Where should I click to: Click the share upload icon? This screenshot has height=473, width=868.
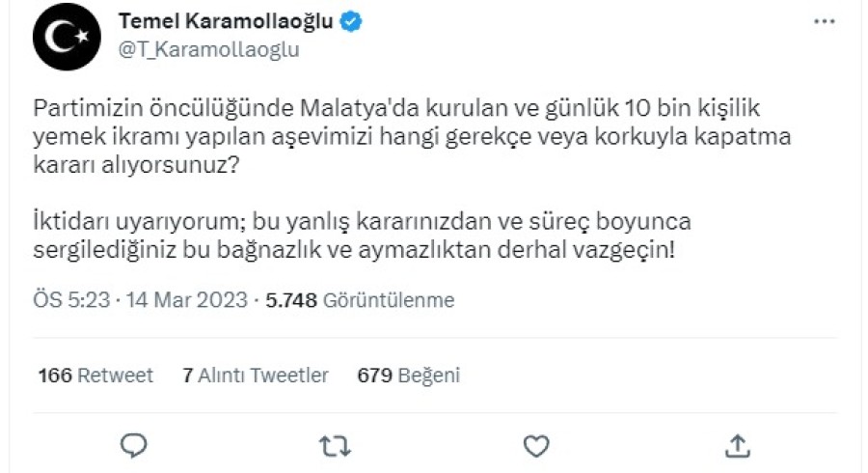tap(737, 444)
